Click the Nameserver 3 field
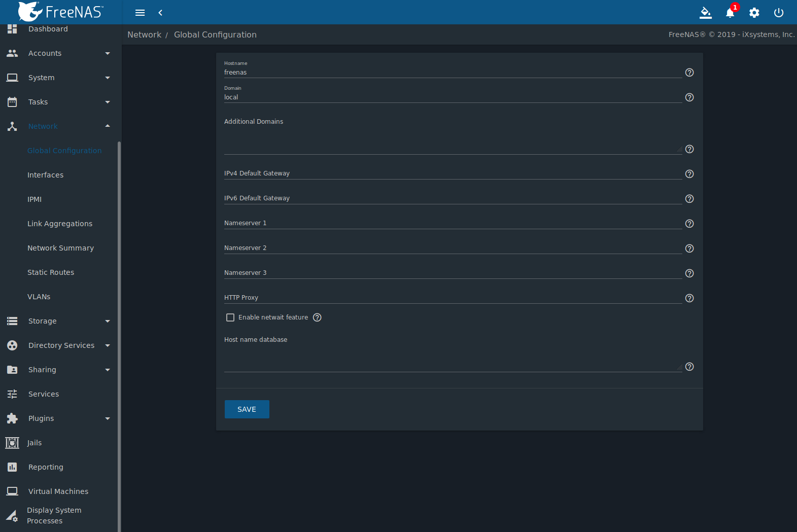797x532 pixels. click(x=453, y=273)
